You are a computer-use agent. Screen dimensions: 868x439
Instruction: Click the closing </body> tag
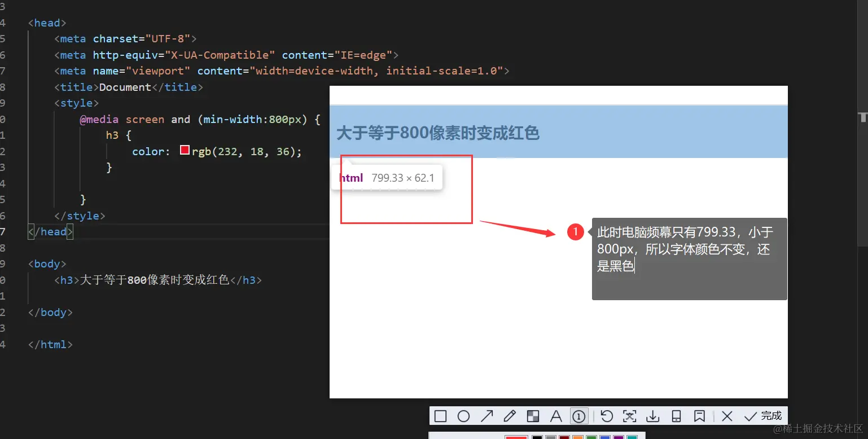coord(50,313)
